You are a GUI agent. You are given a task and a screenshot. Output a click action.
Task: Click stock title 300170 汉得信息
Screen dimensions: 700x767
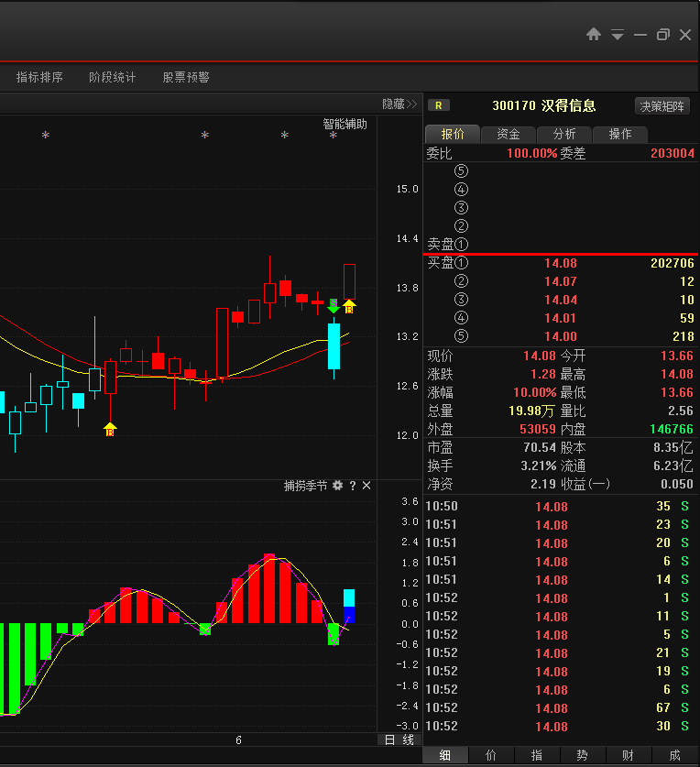pyautogui.click(x=544, y=105)
